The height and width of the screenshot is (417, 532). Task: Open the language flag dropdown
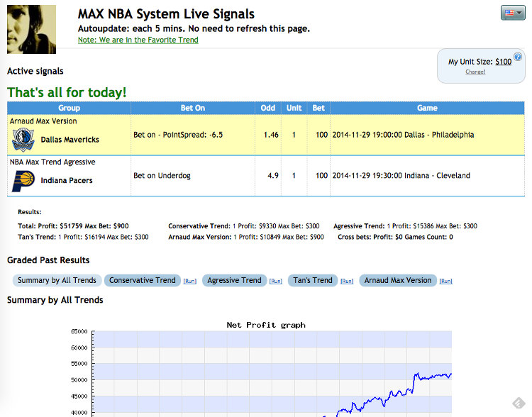click(x=513, y=13)
